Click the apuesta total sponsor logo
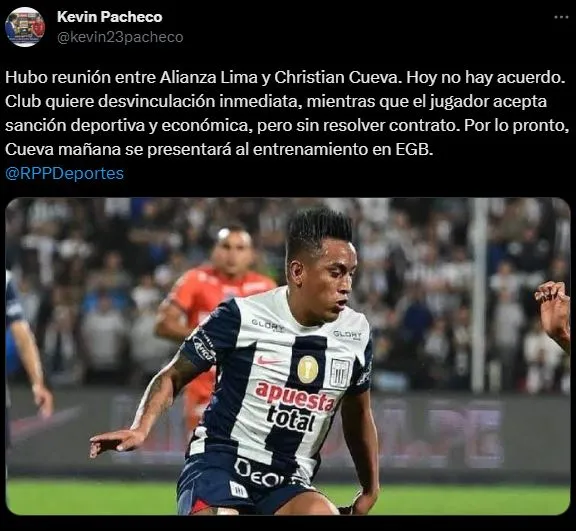The height and width of the screenshot is (531, 576). click(x=294, y=406)
